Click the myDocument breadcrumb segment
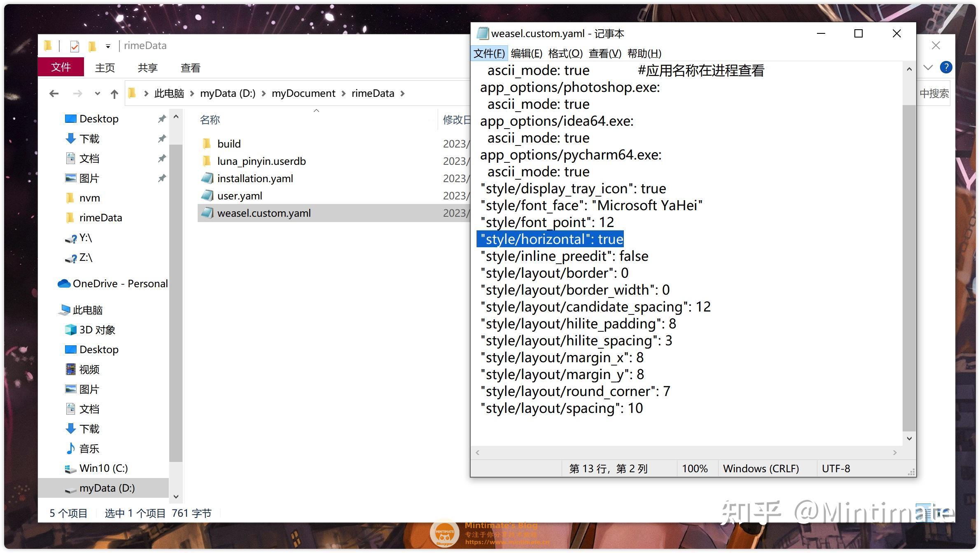Screen dimensions: 980x553 [303, 94]
